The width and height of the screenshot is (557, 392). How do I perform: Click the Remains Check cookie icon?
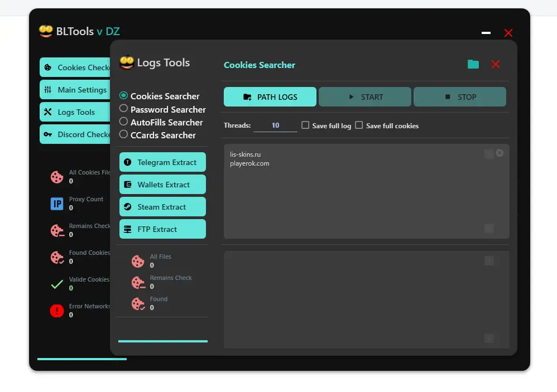(56, 230)
